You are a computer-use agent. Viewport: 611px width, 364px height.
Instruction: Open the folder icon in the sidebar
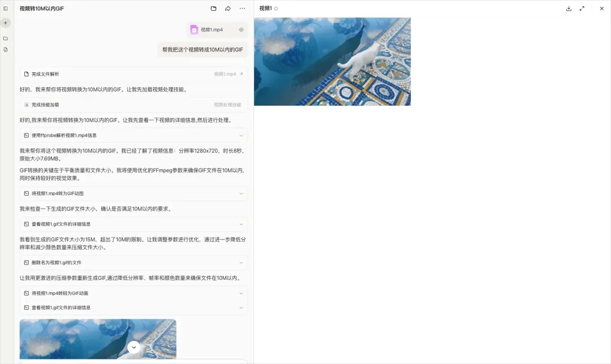pos(6,38)
